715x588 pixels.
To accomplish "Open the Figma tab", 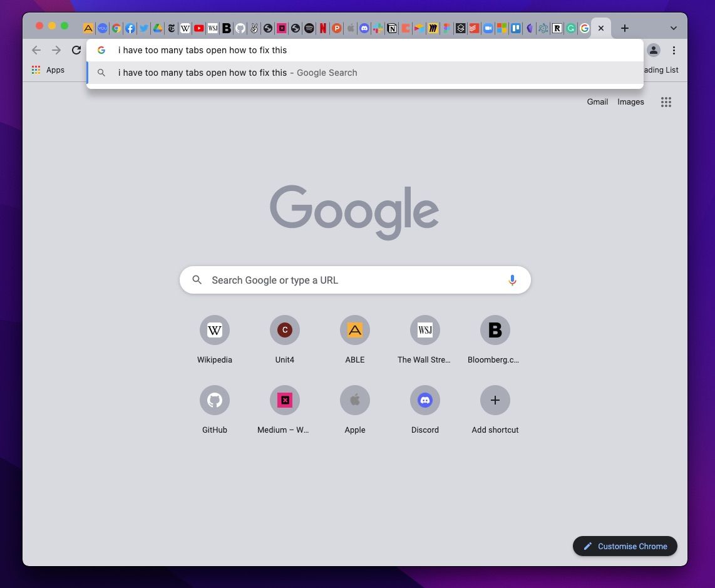I will [447, 28].
